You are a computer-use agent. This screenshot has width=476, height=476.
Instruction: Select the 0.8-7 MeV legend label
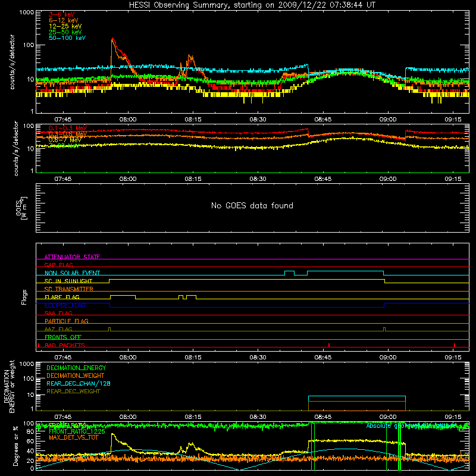pos(65,140)
